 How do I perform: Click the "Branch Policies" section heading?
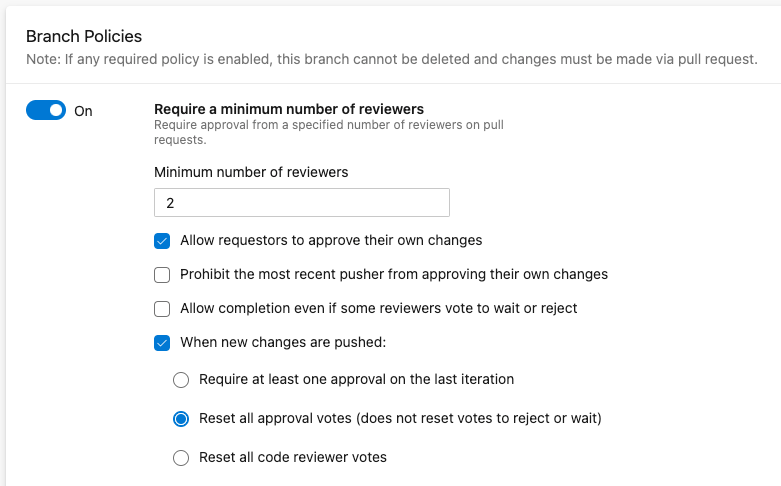[x=84, y=37]
